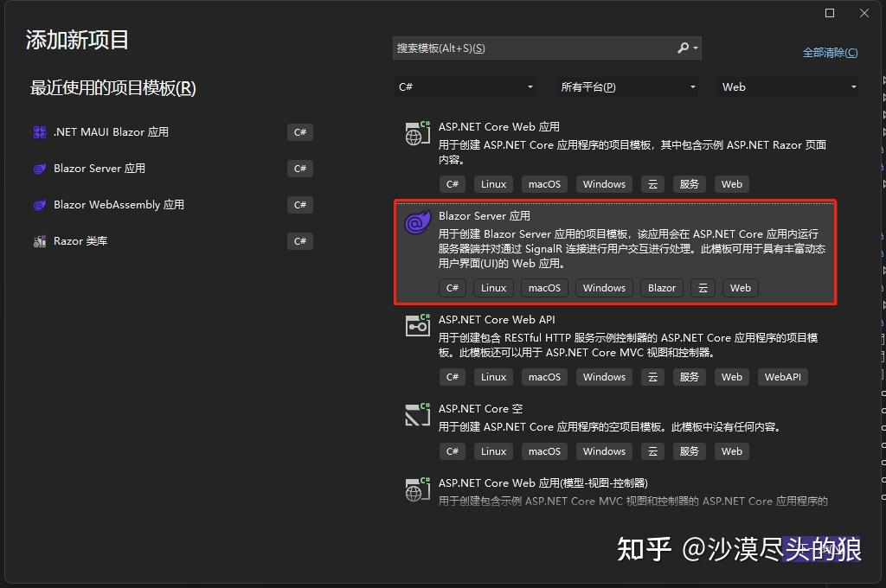The height and width of the screenshot is (588, 886).
Task: Open the C# language dropdown
Action: coord(465,86)
